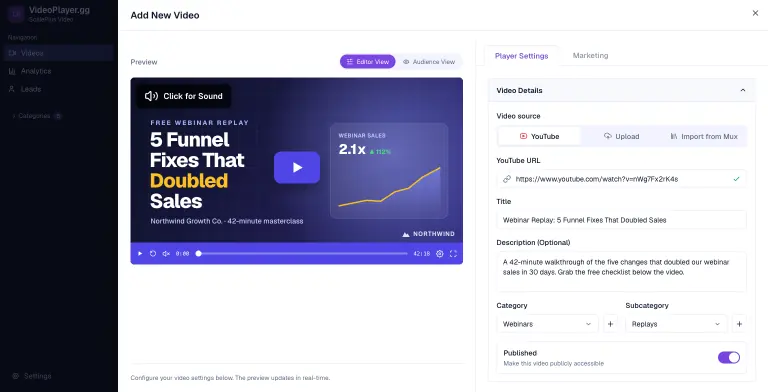Screen dimensions: 768x392
Task: Switch to Editor View
Action: point(368,62)
